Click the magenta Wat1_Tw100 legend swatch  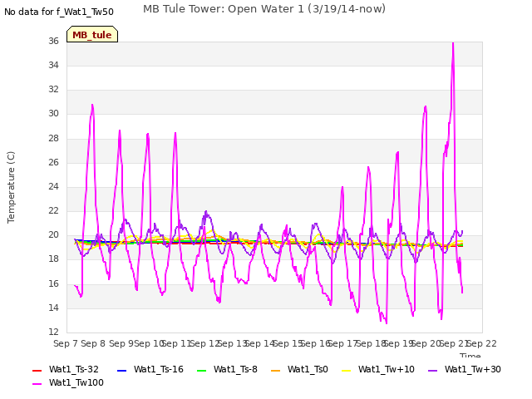click(37, 384)
